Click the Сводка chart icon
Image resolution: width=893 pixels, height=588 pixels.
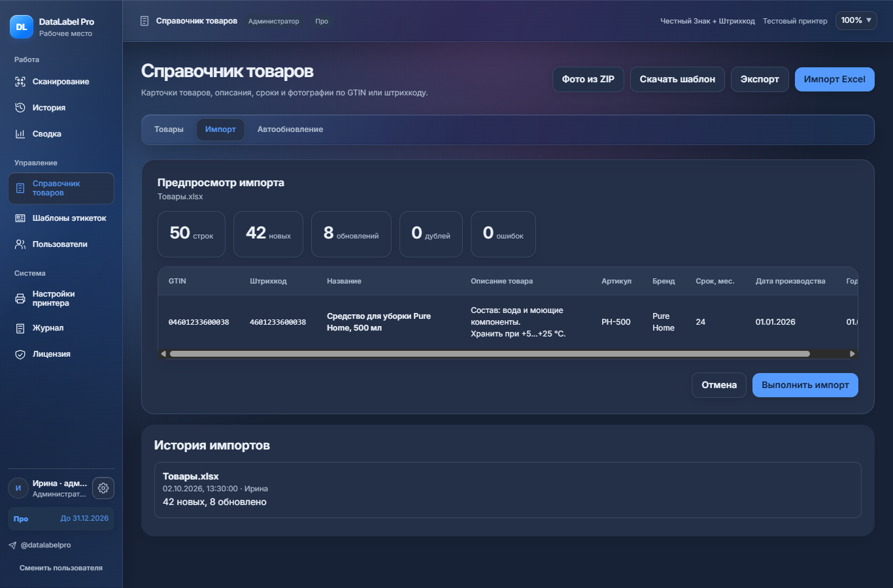(20, 134)
